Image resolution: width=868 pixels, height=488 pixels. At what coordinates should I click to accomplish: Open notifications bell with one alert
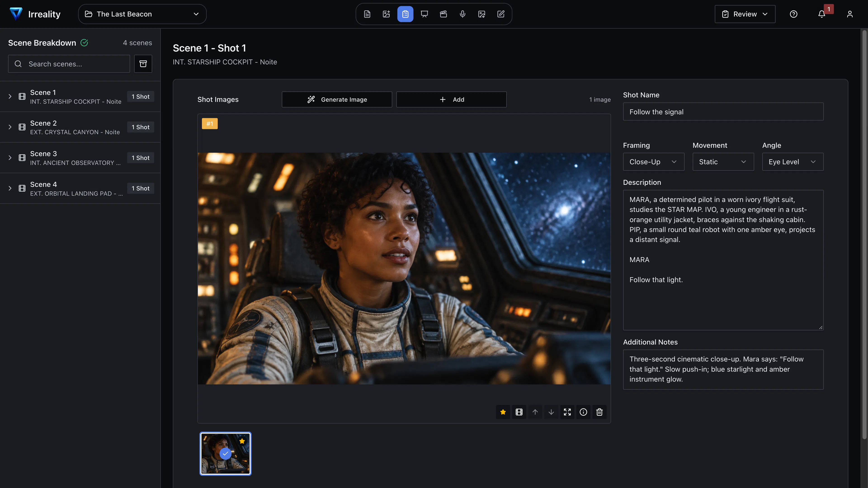821,14
